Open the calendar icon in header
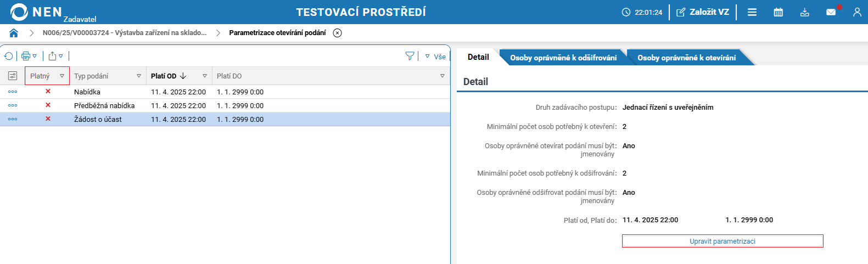Image resolution: width=868 pixels, height=264 pixels. pos(778,12)
